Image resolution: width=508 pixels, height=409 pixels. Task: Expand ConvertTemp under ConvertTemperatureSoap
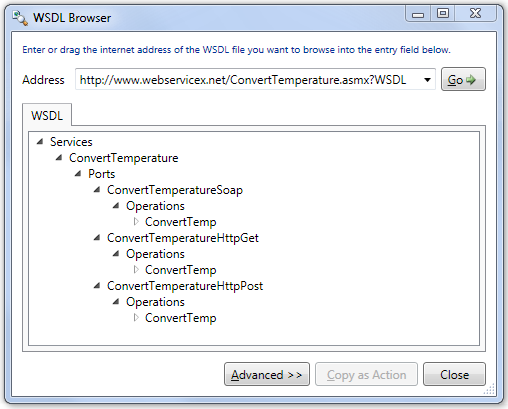pyautogui.click(x=136, y=222)
